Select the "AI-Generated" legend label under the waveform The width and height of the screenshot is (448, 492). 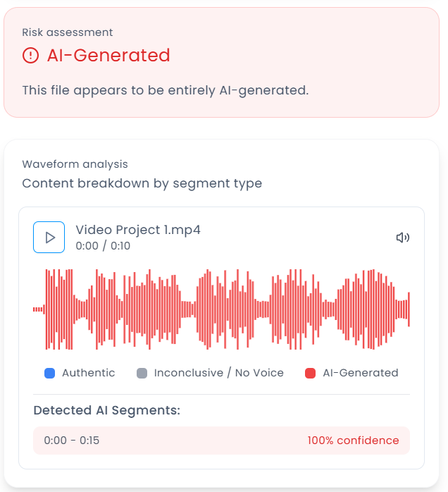click(360, 373)
